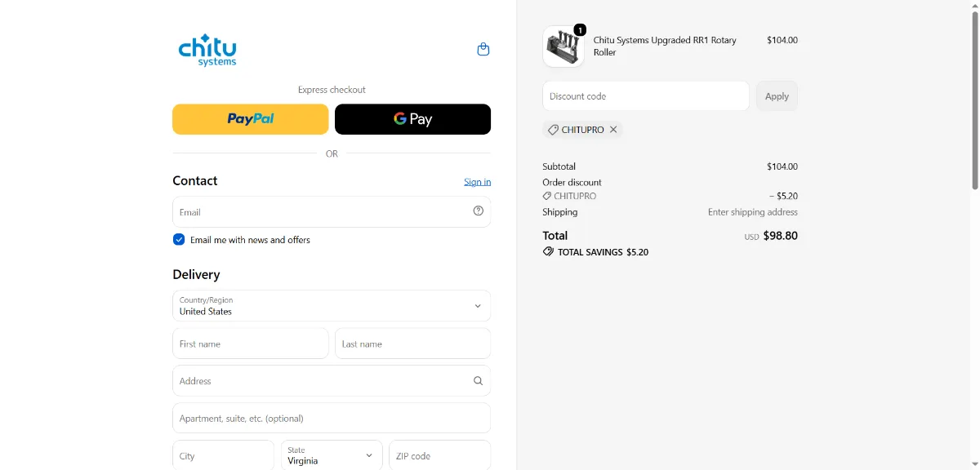Remove the CHITUPRO discount code tag
The image size is (980, 470).
(613, 130)
